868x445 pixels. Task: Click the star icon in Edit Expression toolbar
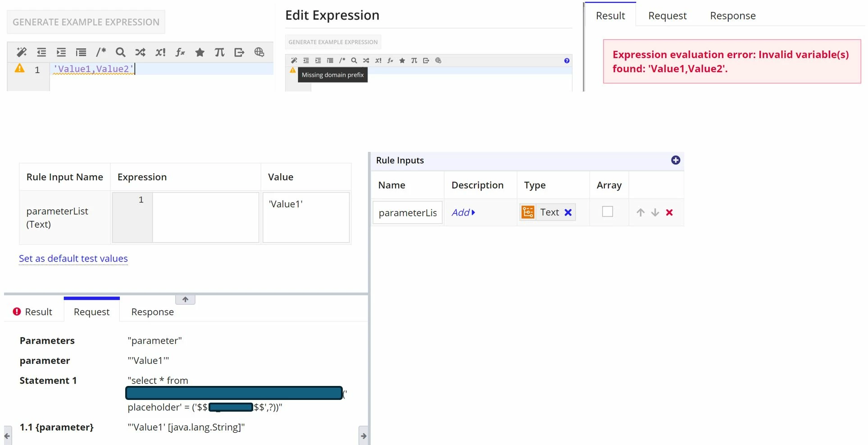(402, 60)
